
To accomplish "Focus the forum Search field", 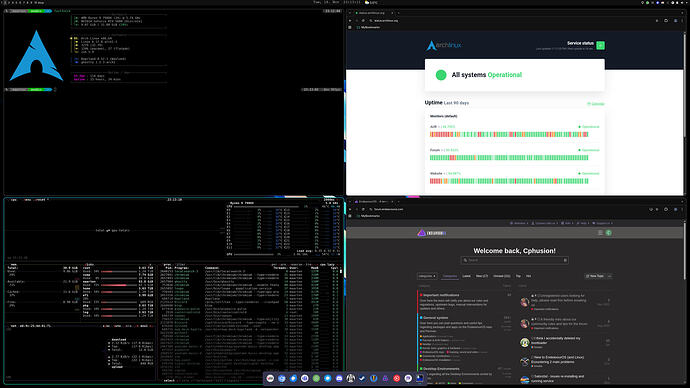I will pyautogui.click(x=514, y=260).
